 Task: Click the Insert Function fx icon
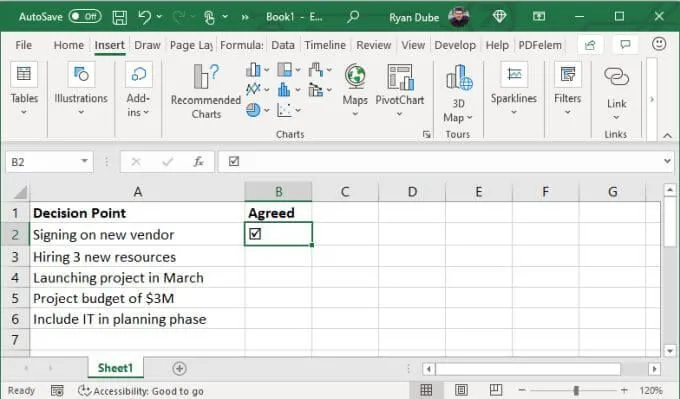[x=198, y=162]
